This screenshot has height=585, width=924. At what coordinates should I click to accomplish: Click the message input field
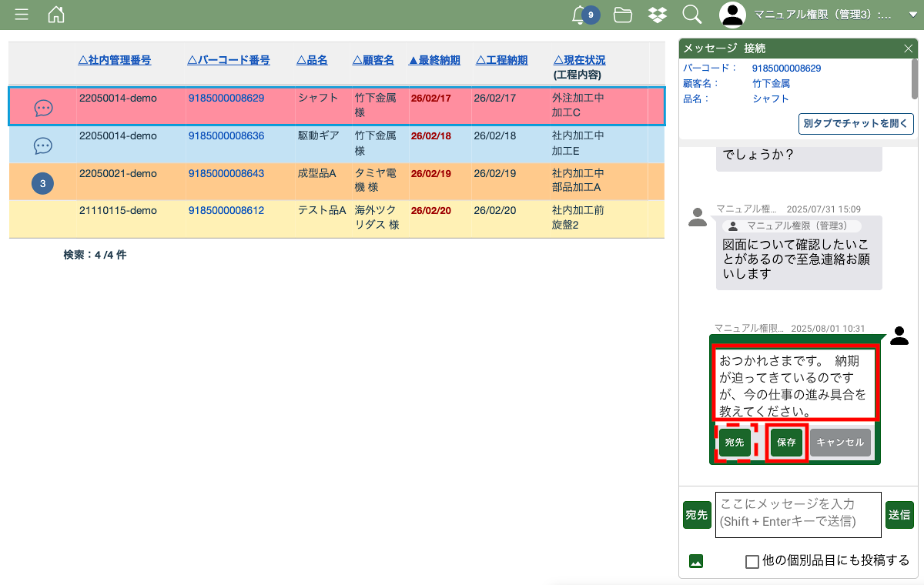click(x=798, y=514)
